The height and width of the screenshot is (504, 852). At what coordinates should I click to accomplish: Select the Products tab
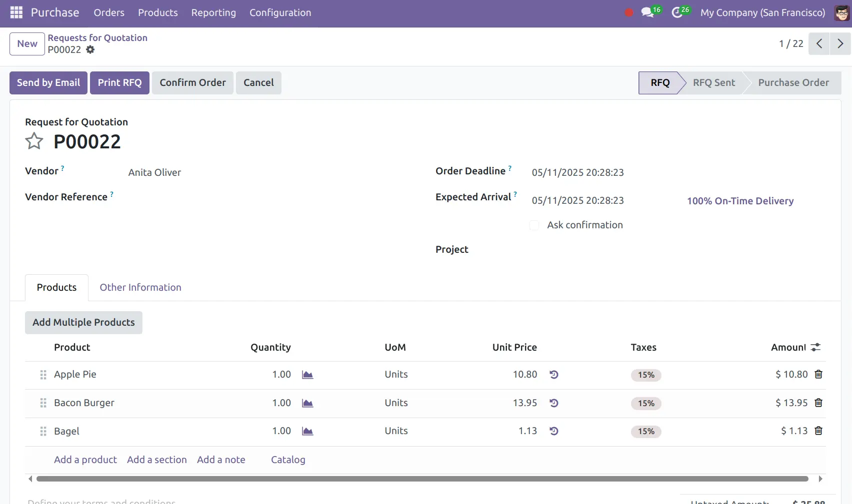[x=56, y=287]
